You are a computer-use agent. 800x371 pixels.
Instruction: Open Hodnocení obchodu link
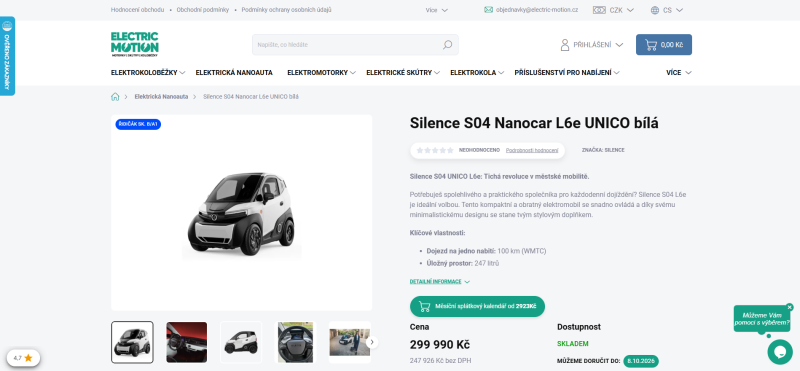coord(137,10)
